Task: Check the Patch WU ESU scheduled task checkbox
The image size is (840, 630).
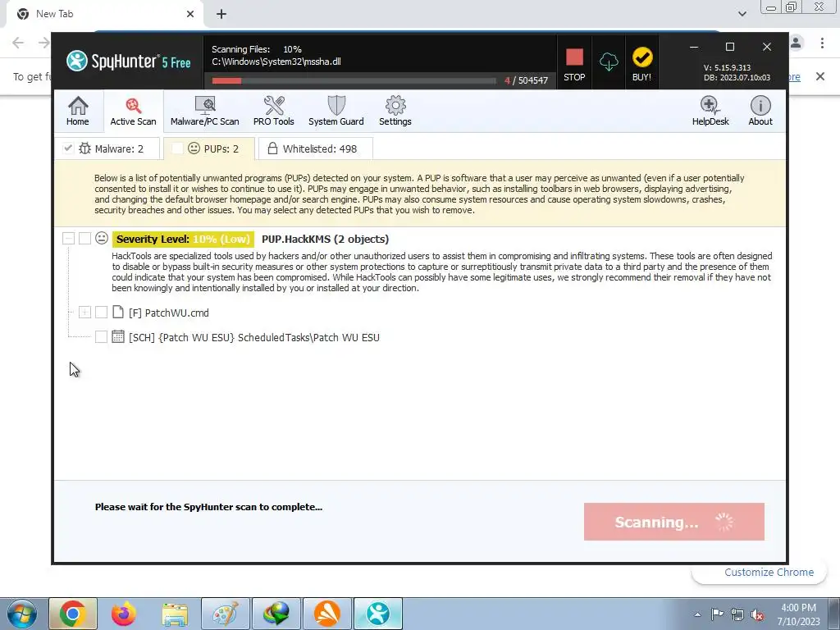Action: (101, 336)
